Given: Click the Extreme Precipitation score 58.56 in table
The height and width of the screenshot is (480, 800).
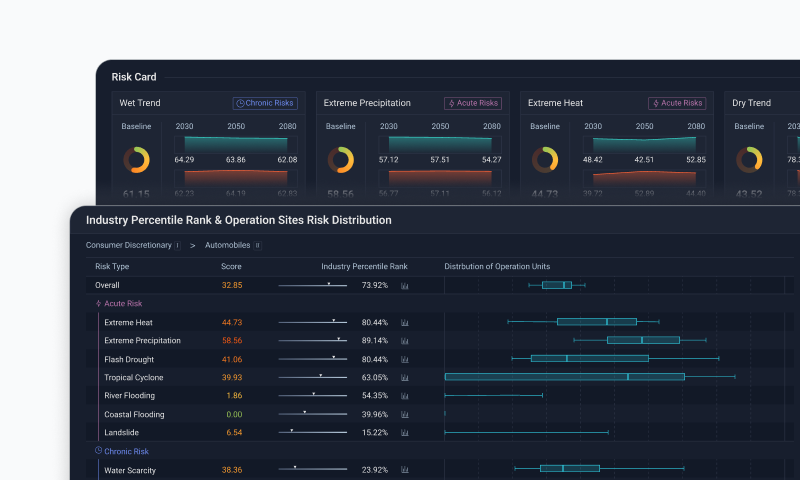Looking at the screenshot, I should point(232,340).
